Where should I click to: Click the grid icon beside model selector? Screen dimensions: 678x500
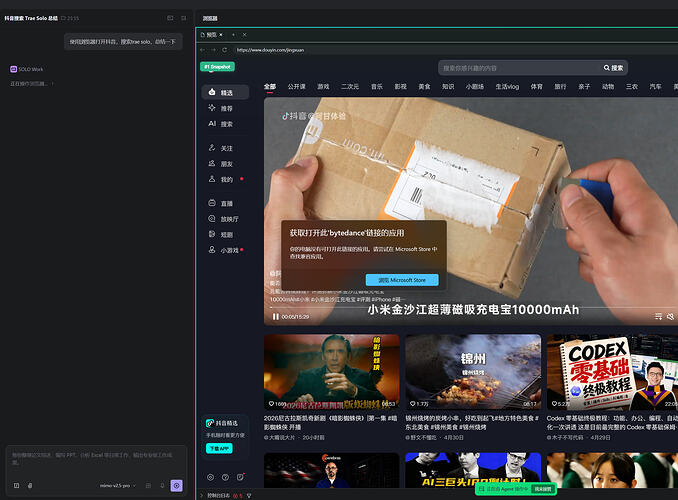[x=148, y=486]
